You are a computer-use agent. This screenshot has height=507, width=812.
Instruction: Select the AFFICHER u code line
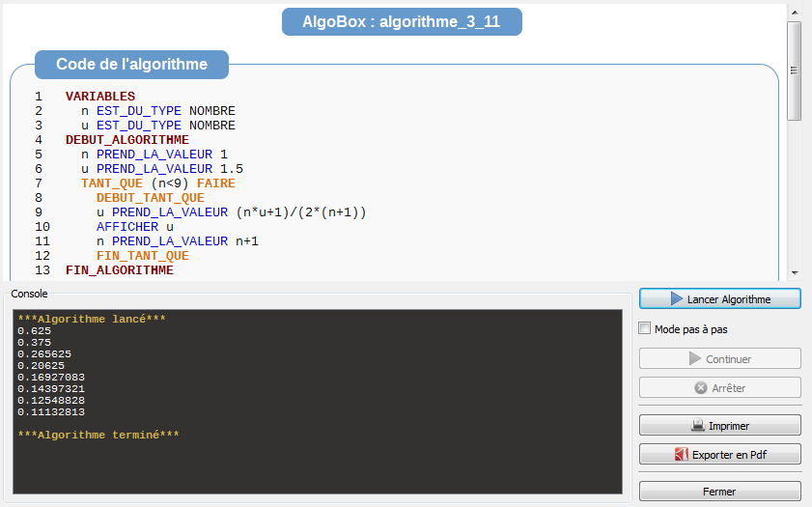coord(135,227)
